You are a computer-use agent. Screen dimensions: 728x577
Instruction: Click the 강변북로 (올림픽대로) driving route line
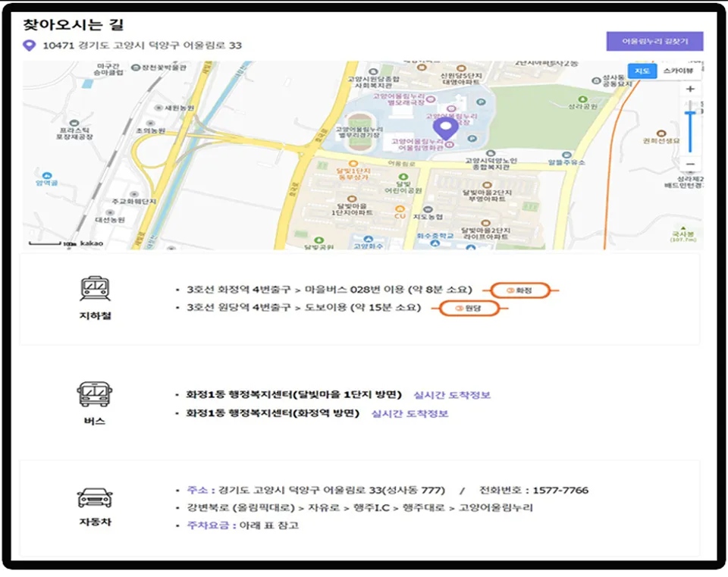click(359, 507)
